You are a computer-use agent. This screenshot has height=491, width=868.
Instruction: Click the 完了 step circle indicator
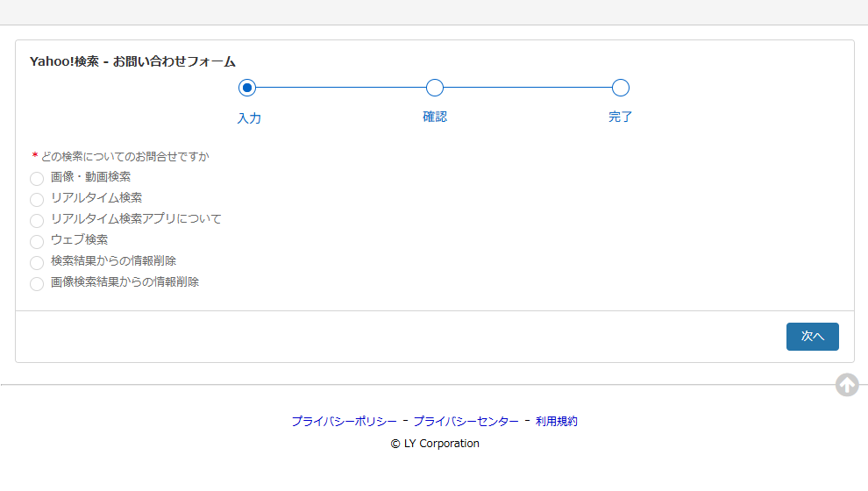[x=621, y=88]
